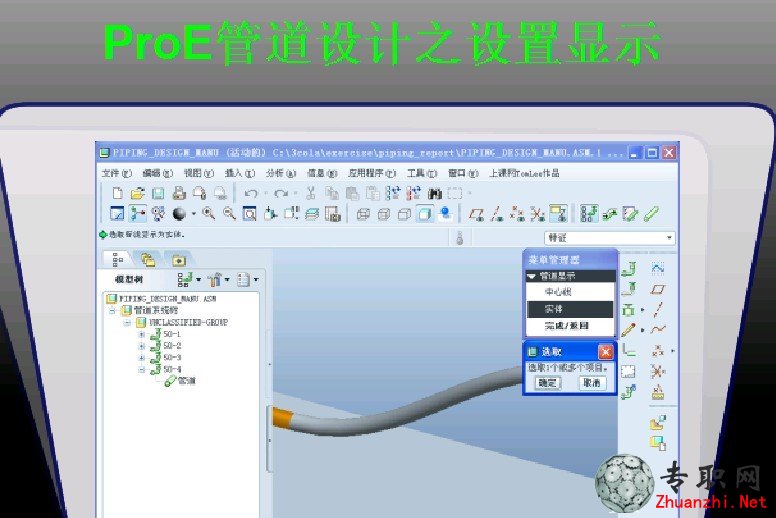The height and width of the screenshot is (518, 776).
Task: Click the Datum Plane tool icon
Action: pos(658,289)
